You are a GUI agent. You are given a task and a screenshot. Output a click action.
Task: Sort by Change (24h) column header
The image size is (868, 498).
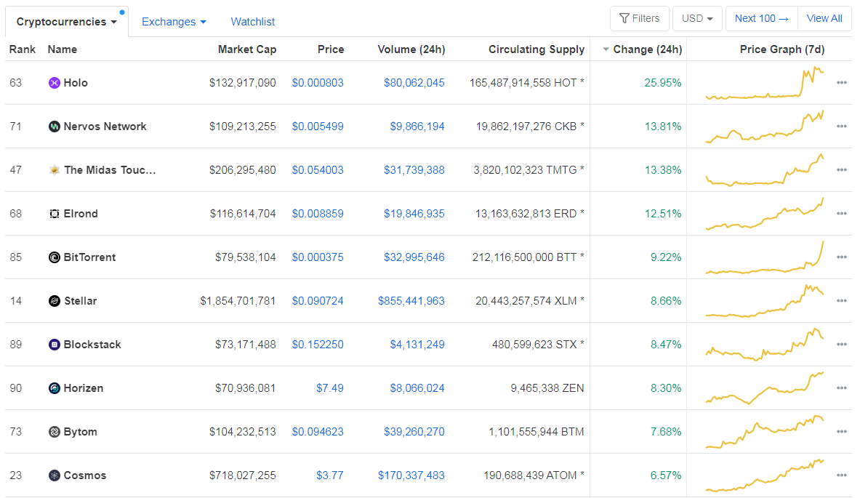[642, 49]
